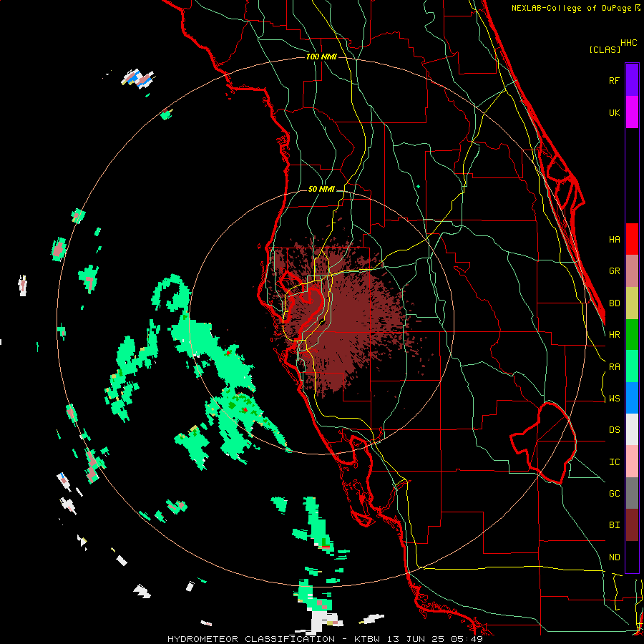This screenshot has width=644, height=644.
Task: Click the 100 NMI range ring label
Action: coord(321,57)
